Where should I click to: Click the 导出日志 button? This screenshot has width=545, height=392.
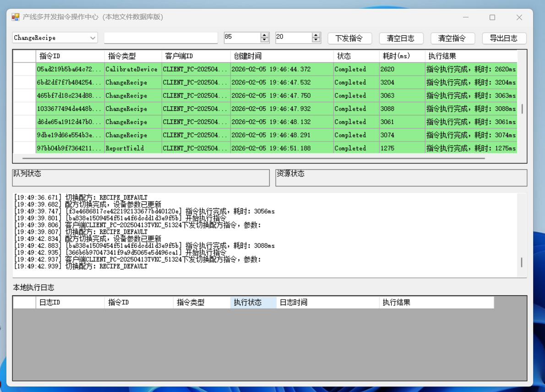click(504, 38)
